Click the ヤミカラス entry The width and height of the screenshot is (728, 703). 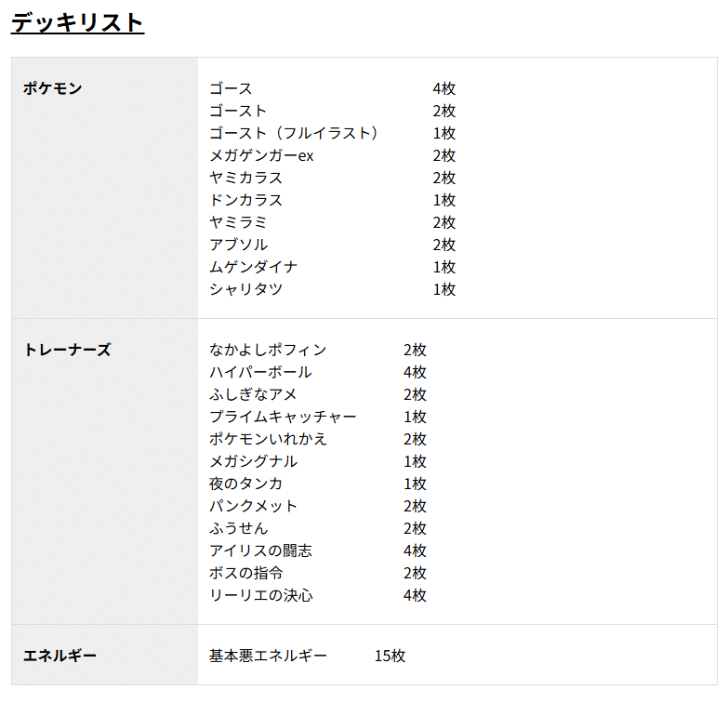click(x=245, y=178)
